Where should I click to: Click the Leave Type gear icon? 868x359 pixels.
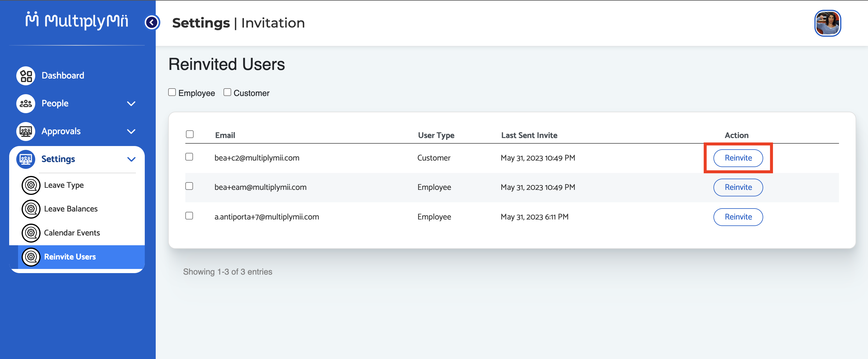(x=31, y=185)
